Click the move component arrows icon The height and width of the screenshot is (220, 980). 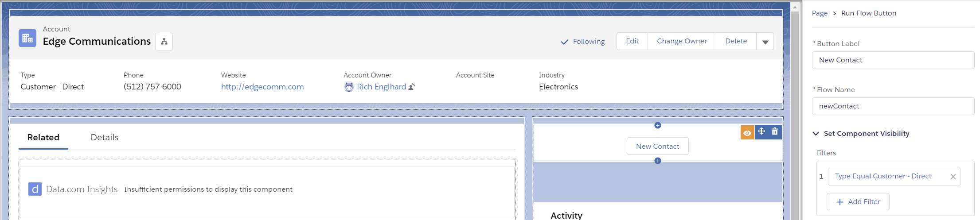click(761, 131)
